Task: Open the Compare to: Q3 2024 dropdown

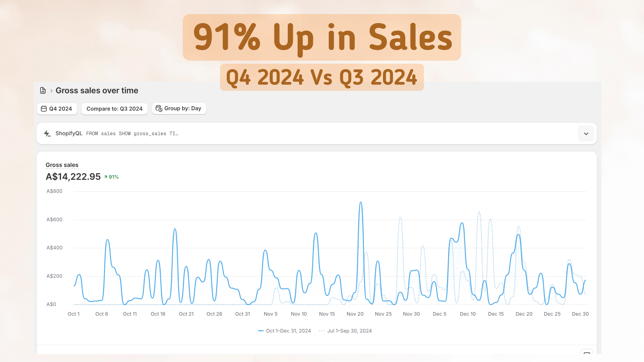Action: (114, 109)
